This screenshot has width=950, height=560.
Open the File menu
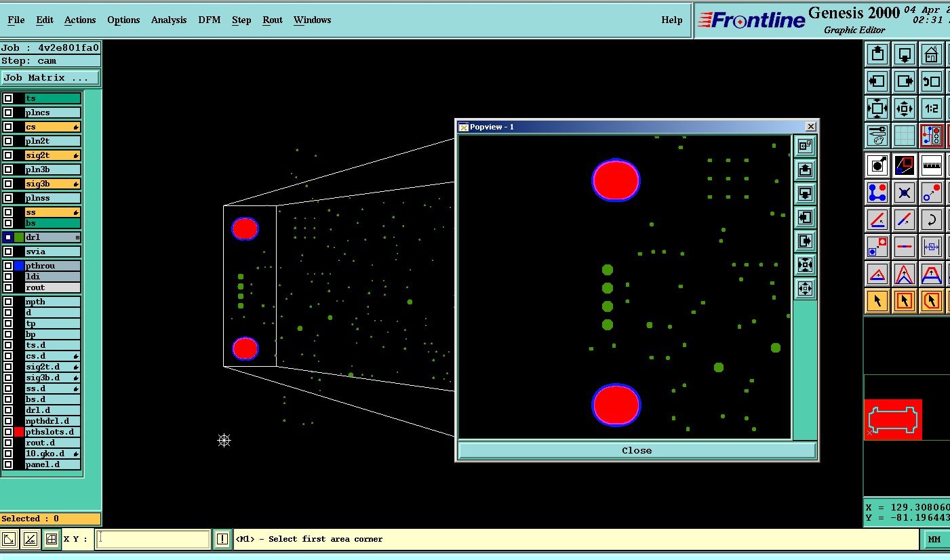[16, 20]
